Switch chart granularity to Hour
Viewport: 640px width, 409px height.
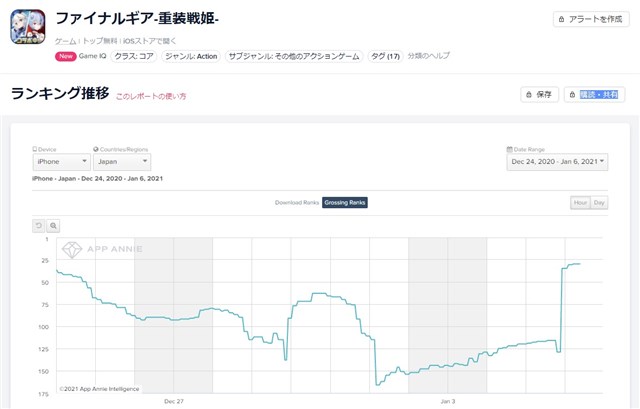[x=580, y=202]
